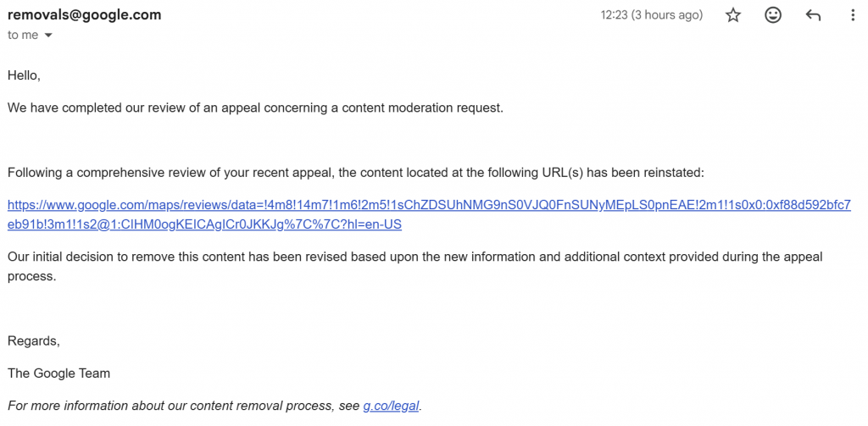Click 'The Google Team' signature
Image resolution: width=868 pixels, height=426 pixels.
(58, 373)
